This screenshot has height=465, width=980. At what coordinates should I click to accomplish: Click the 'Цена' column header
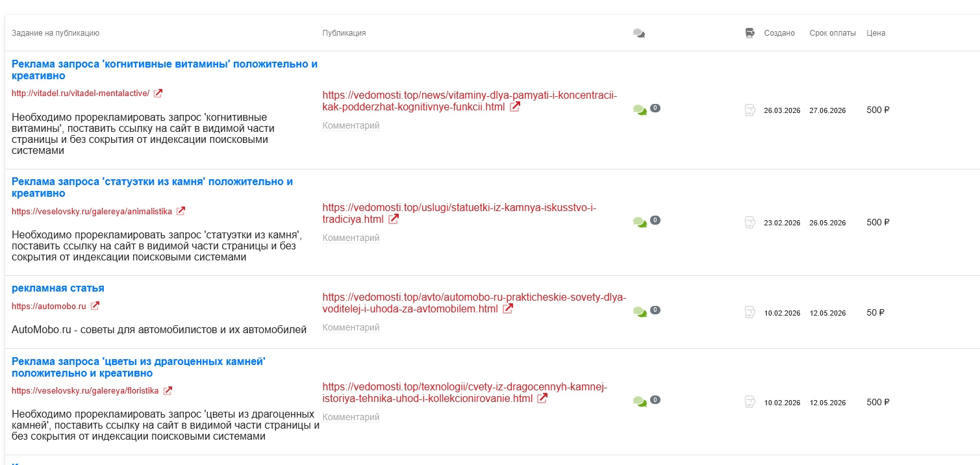pos(876,33)
